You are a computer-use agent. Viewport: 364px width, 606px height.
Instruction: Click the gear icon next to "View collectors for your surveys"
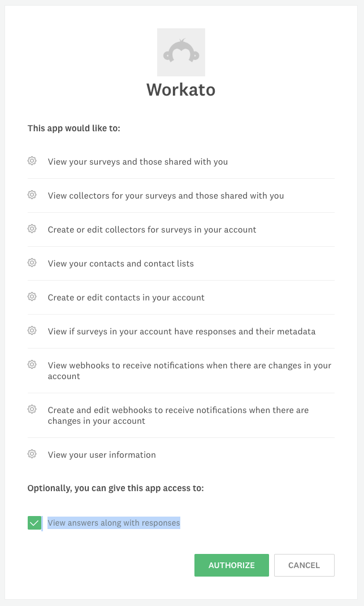[32, 195]
